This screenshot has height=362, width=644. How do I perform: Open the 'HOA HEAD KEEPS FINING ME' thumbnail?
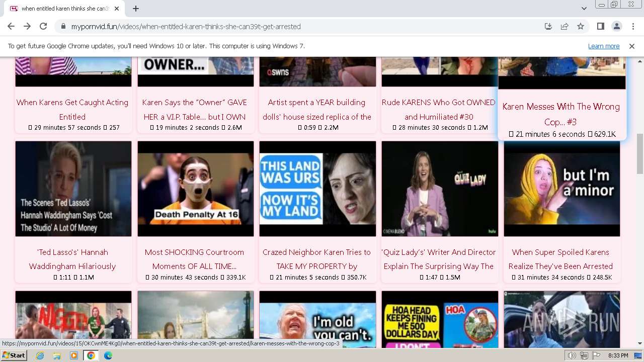(440, 319)
